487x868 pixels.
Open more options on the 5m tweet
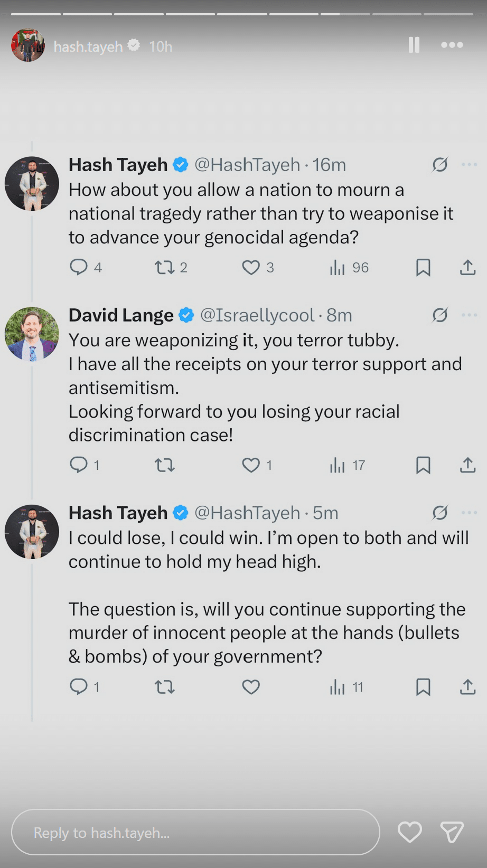469,513
